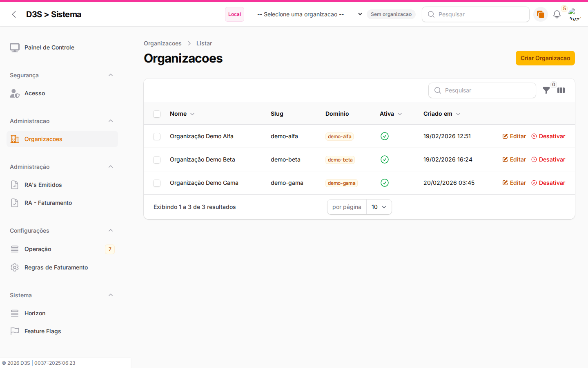Go back using the header arrow
588x368 pixels.
pos(14,14)
